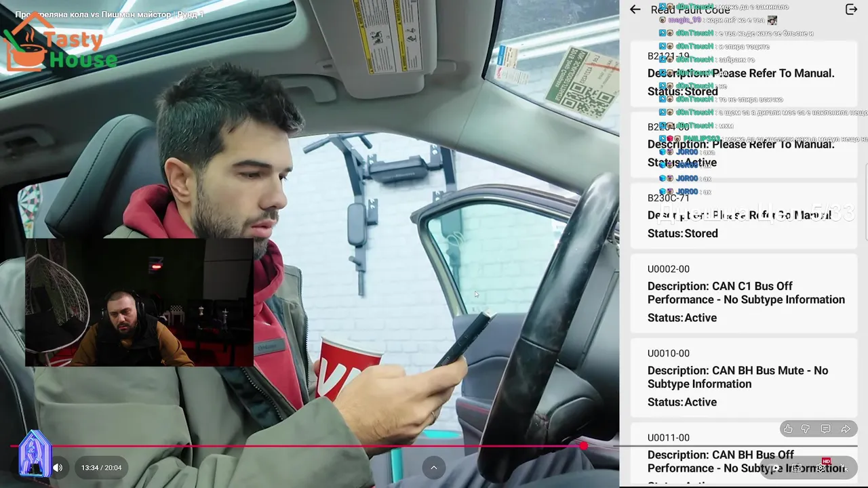Click the exit icon in the Read Fault Code header
Screen dimensions: 868x488
851,9
